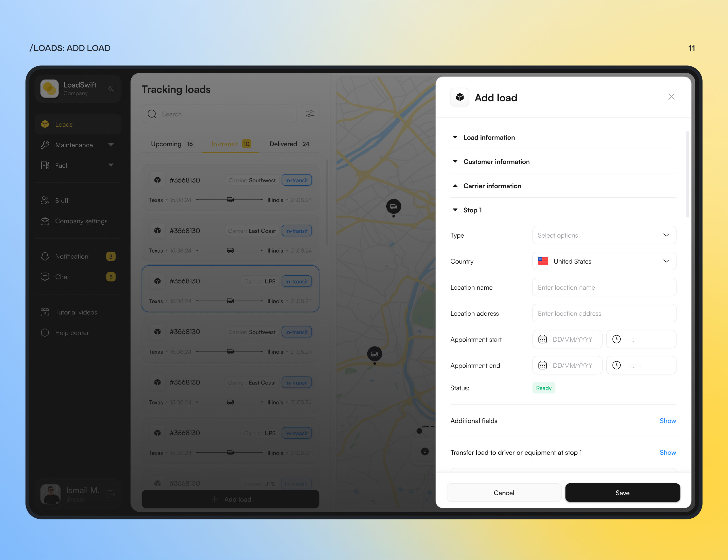Switch to the Upcoming tab

[166, 144]
